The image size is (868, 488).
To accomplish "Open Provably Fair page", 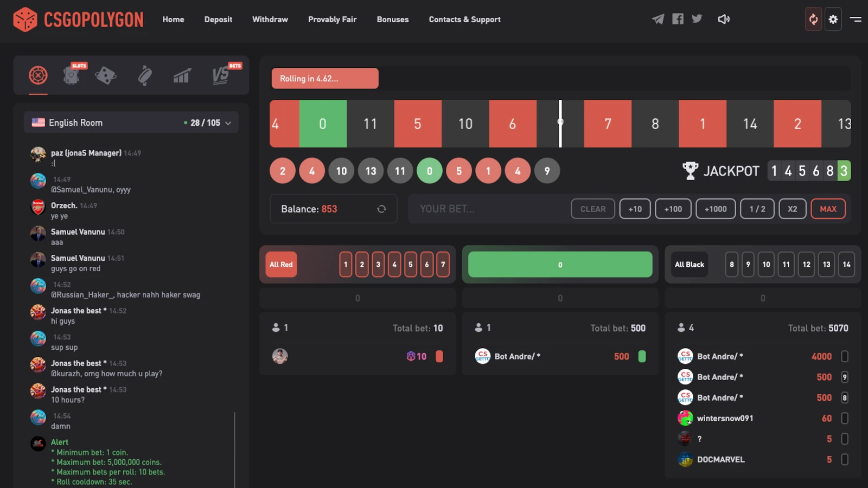I will 333,20.
